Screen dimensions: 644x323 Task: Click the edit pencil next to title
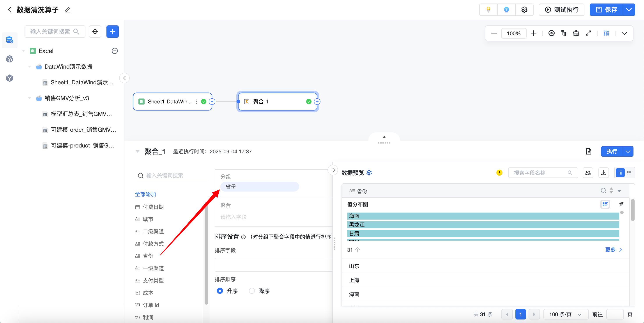point(67,10)
